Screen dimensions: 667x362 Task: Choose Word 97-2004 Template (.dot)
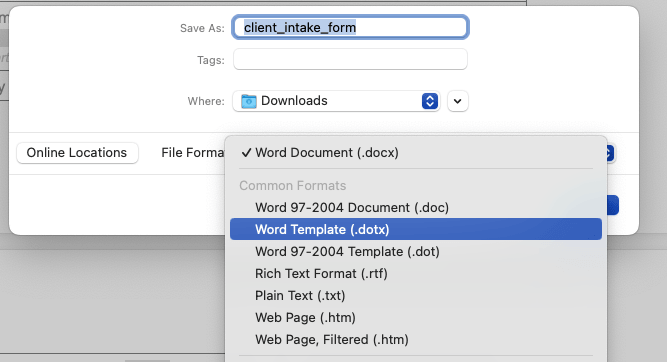(x=416, y=251)
